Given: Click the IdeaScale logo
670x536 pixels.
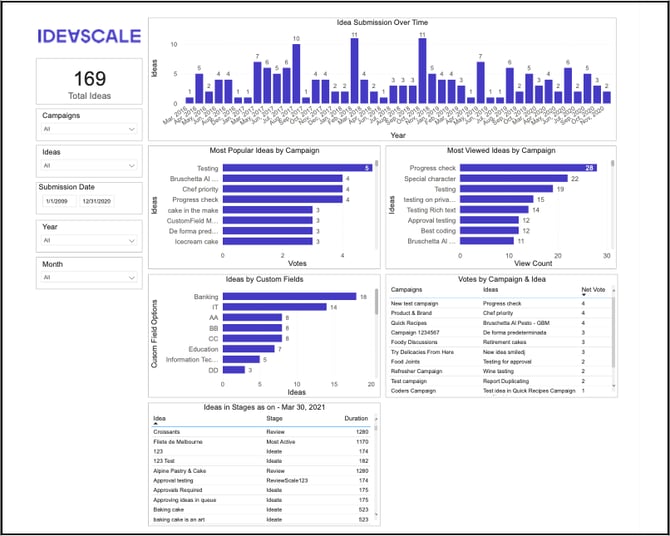Looking at the screenshot, I should (x=90, y=36).
